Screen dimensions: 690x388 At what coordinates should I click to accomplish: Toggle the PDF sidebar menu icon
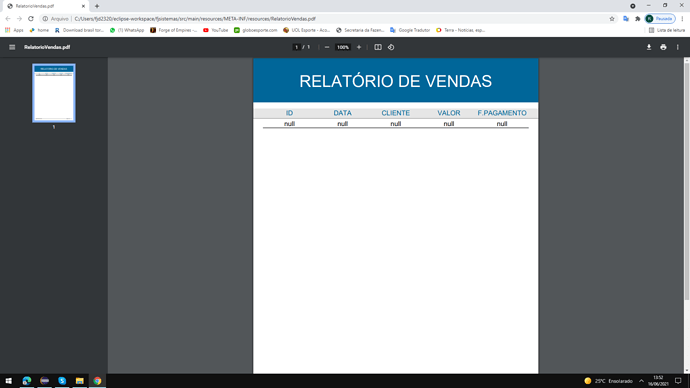click(12, 47)
